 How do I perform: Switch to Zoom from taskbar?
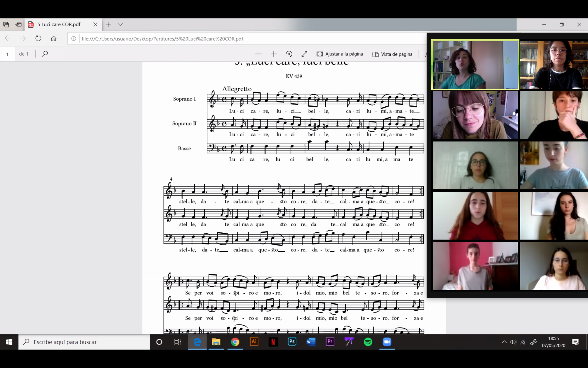[x=387, y=342]
